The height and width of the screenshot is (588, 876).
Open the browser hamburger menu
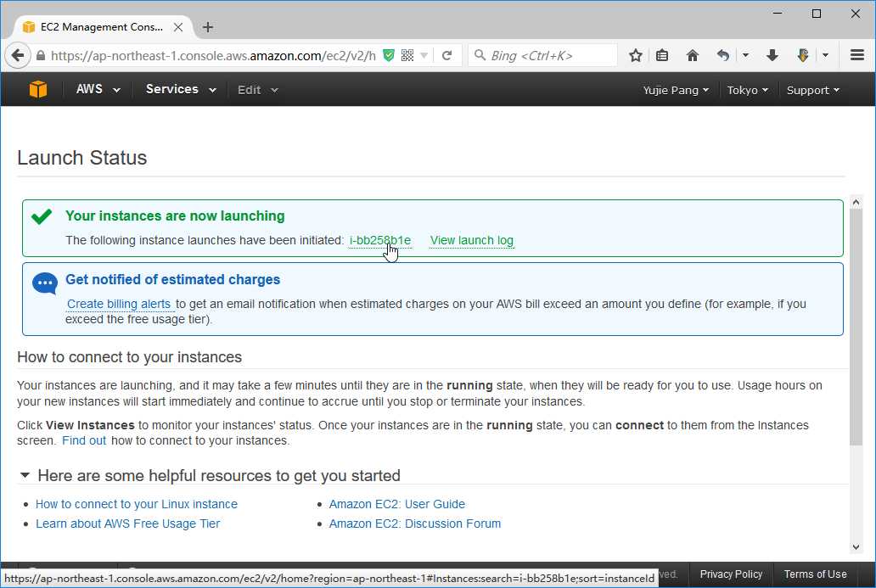point(857,54)
